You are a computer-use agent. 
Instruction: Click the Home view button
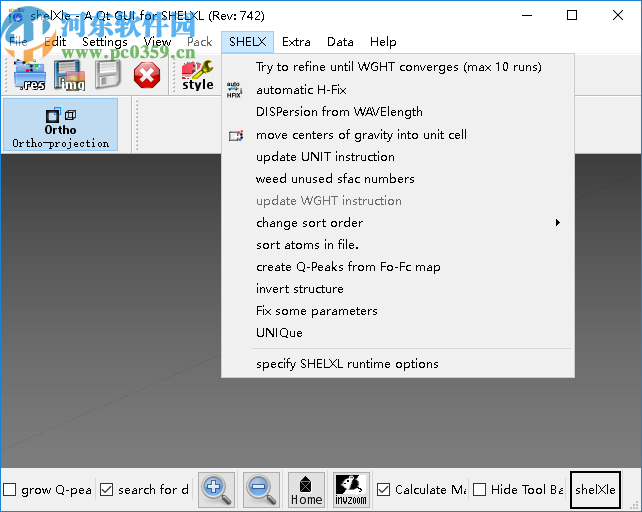coord(306,490)
